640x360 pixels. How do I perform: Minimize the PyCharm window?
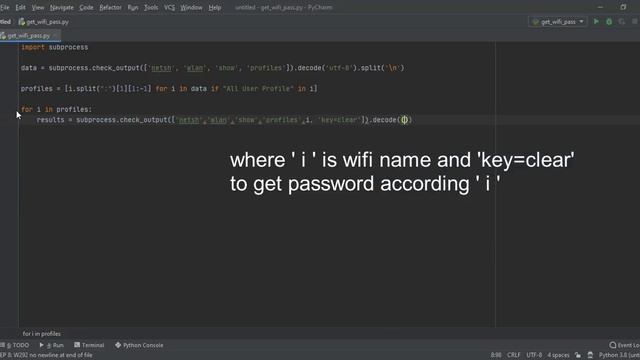(600, 7)
